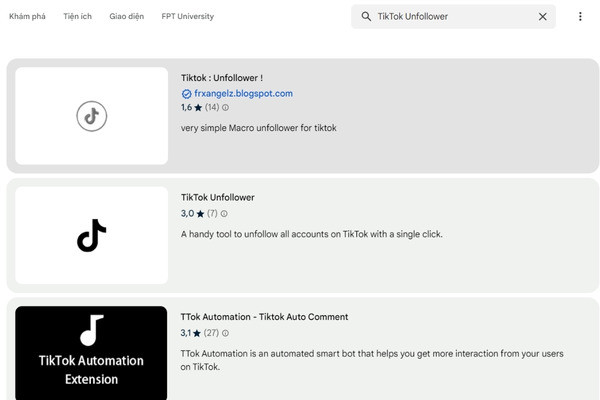Viewport: 600px width, 400px height.
Task: Click 'TTok Automation is an automated smart bot' description
Action: [372, 360]
